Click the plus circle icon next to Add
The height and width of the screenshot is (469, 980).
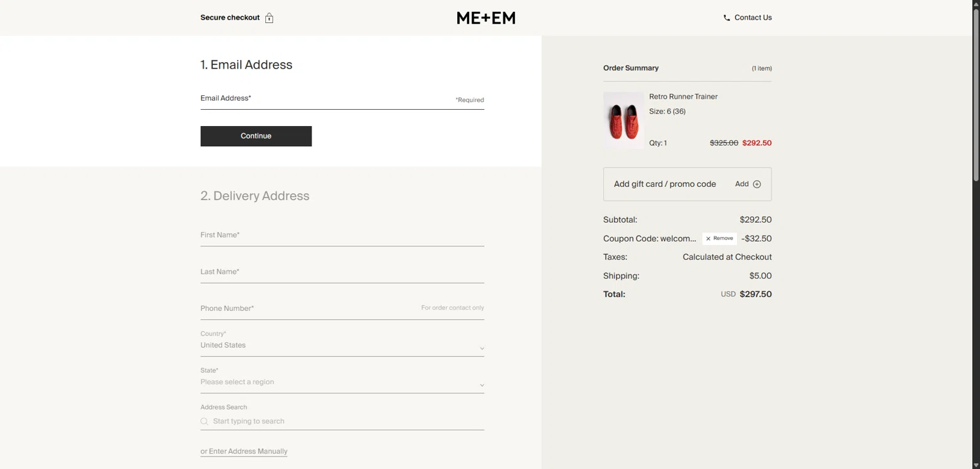[x=757, y=184]
